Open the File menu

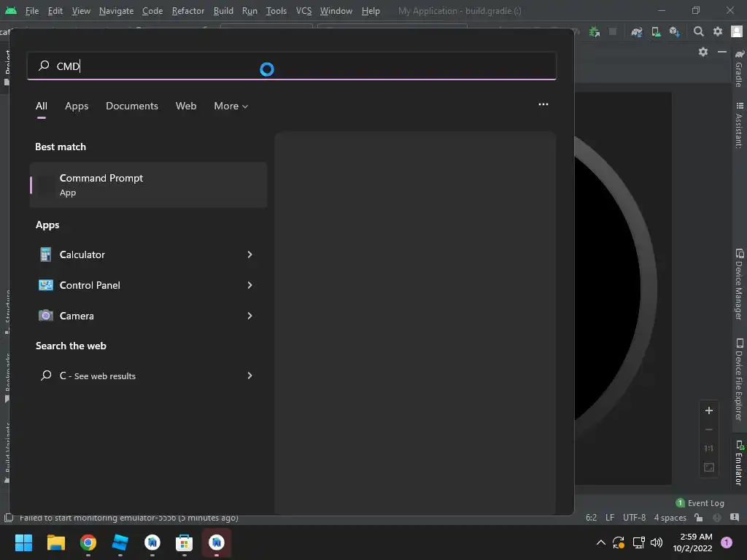[32, 10]
